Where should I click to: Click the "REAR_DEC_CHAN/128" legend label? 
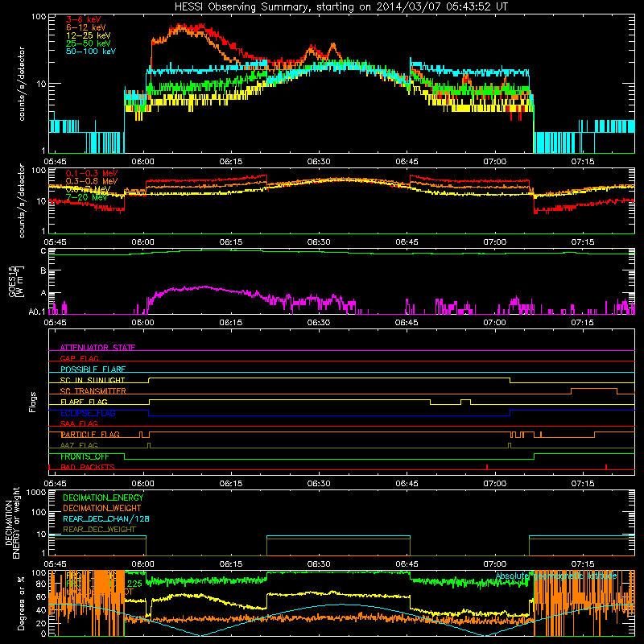click(x=106, y=519)
